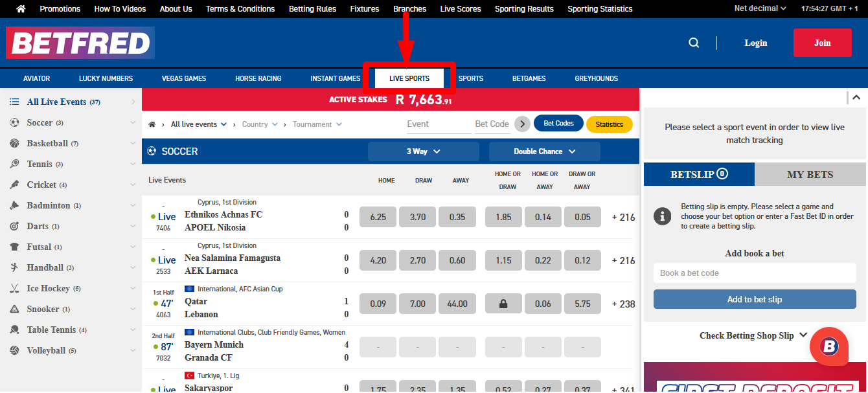Collapse match tracking panel chevron
This screenshot has width=868, height=393.
856,97
